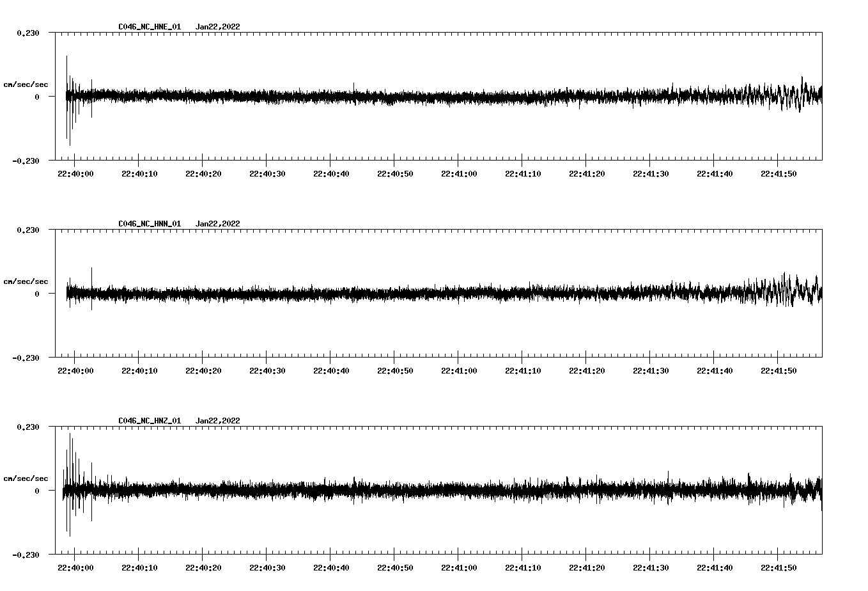
Task: Click the cm/sec/sec unit label on HNZ plot
Action: pyautogui.click(x=26, y=478)
